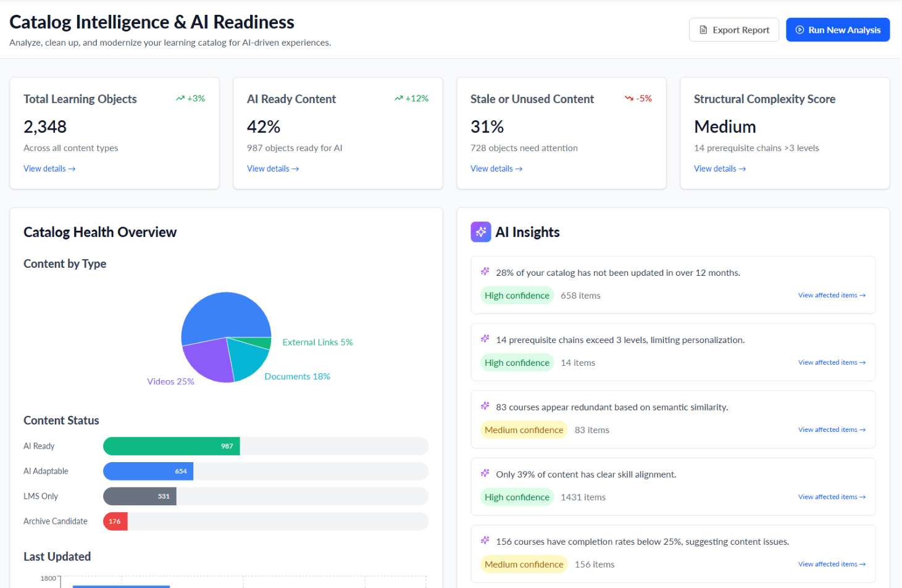Click the gray LMS Only 531 bar
Screen dimensions: 902x588
[140, 497]
